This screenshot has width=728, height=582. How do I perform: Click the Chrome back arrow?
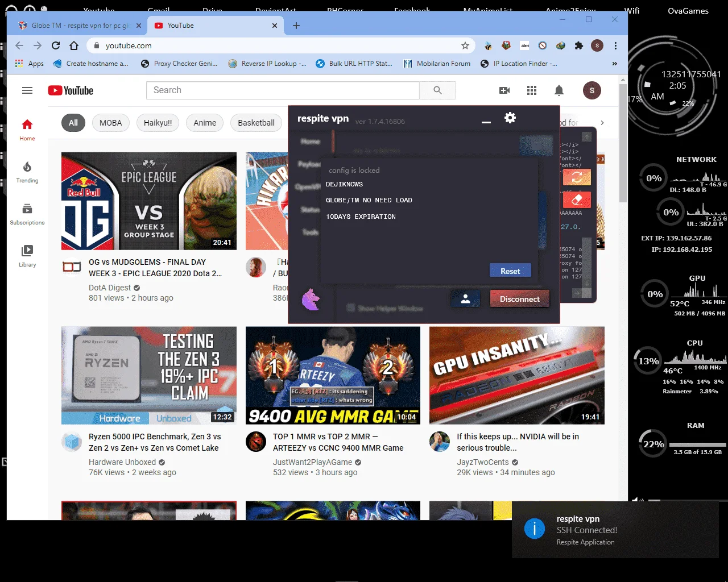(19, 45)
